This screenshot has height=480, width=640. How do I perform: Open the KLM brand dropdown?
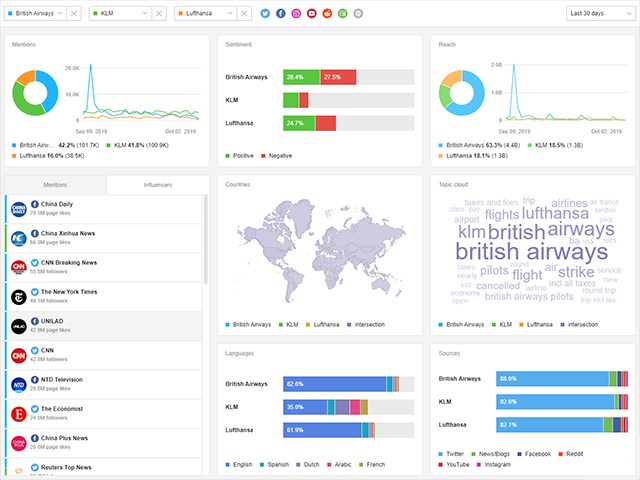120,13
